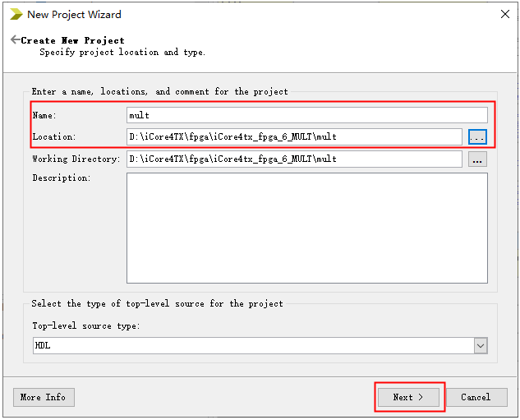Click the "Location:" label
Image resolution: width=520 pixels, height=420 pixels.
click(x=53, y=137)
